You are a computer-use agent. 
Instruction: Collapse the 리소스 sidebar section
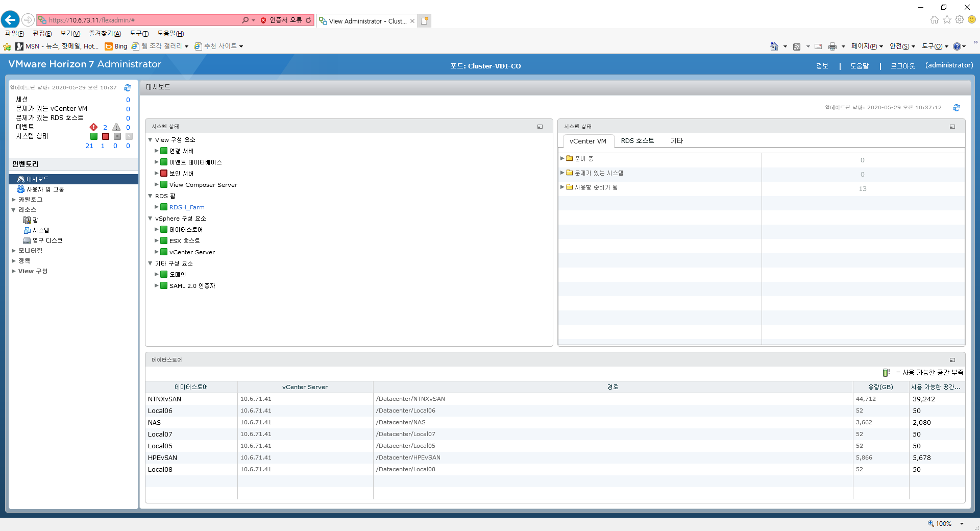coord(14,210)
